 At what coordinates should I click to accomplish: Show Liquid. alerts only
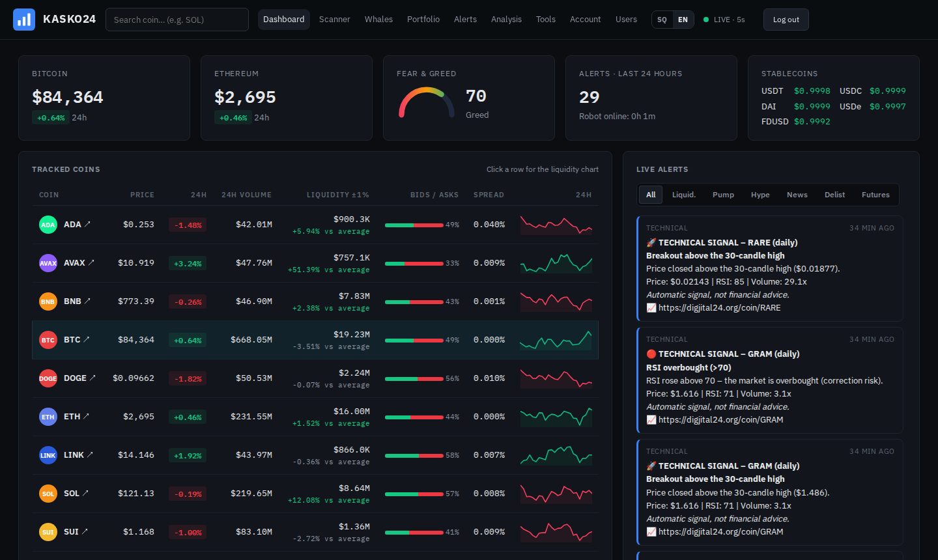(x=684, y=195)
